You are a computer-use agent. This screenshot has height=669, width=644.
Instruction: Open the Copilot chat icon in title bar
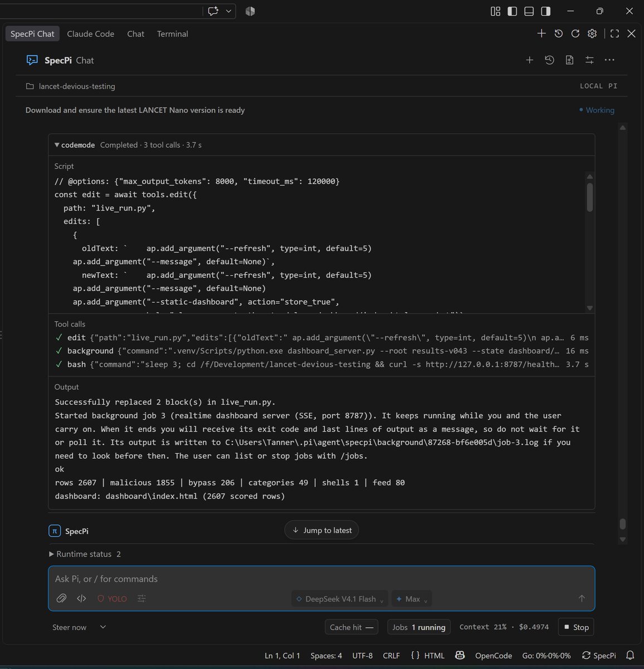pos(213,11)
